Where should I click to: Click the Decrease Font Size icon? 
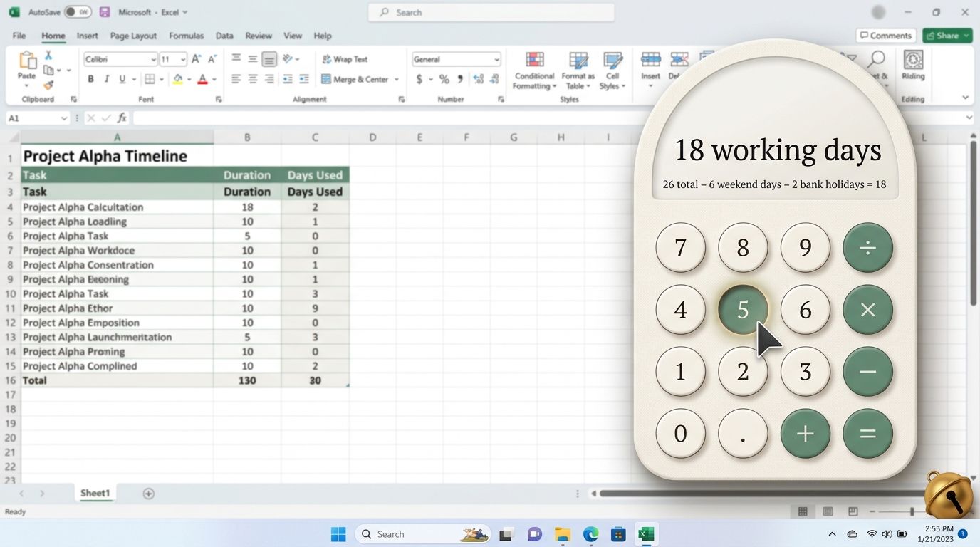[213, 59]
